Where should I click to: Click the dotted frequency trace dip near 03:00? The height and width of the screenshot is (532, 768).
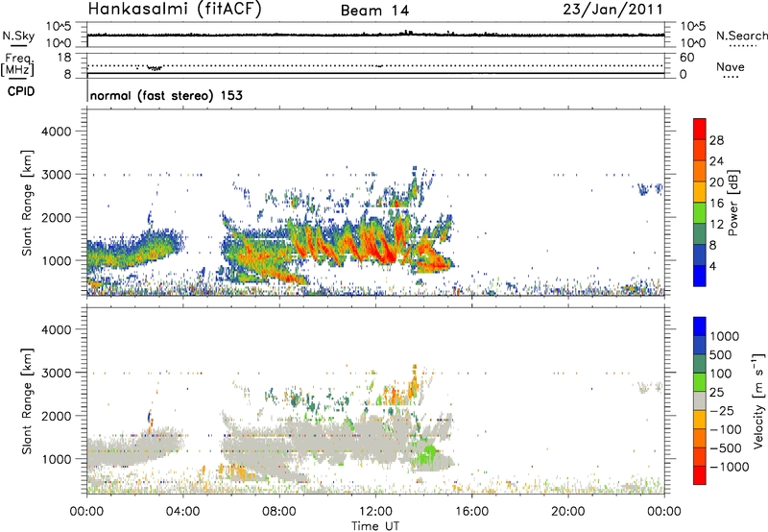click(x=155, y=68)
